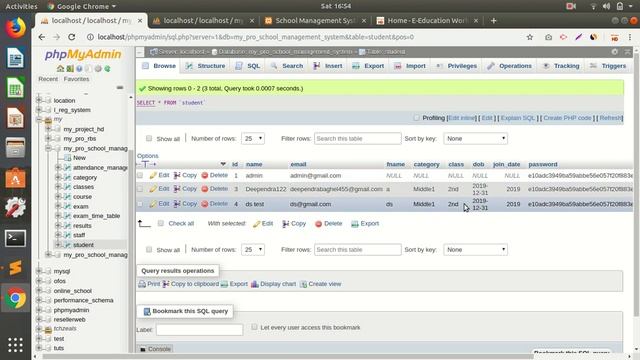Open the Console bar
Screen dimensions: 640x360
click(155, 349)
